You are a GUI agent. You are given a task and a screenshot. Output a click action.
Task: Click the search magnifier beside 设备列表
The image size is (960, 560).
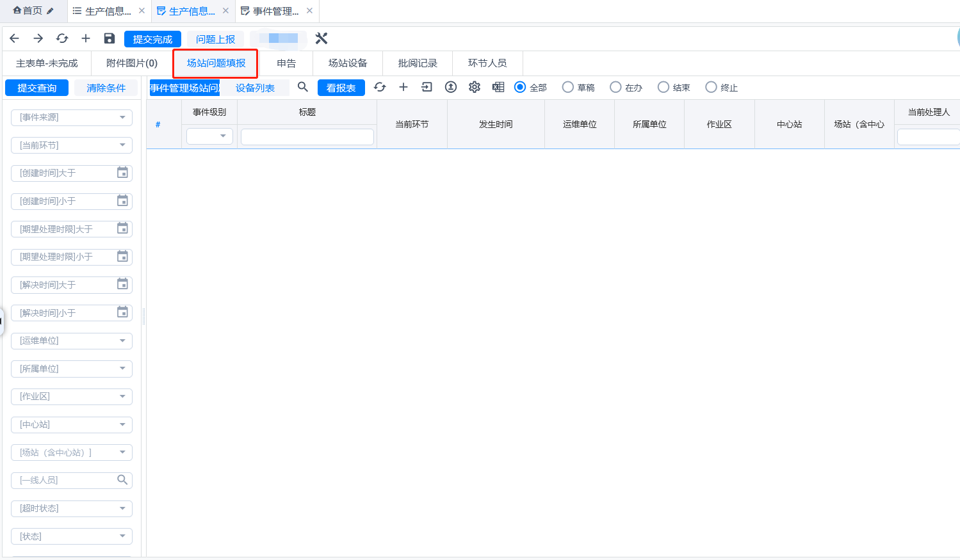303,87
